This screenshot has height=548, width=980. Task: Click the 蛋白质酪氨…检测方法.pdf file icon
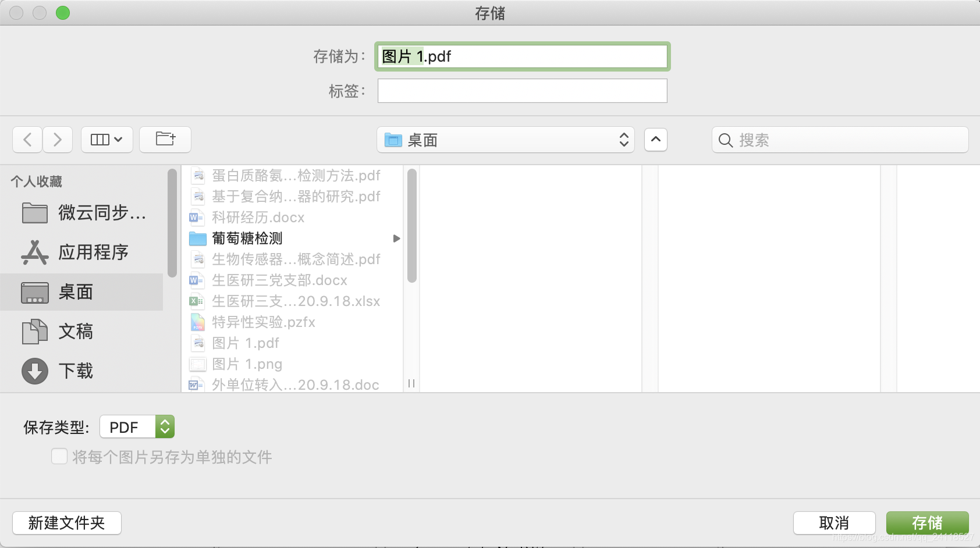coord(198,176)
